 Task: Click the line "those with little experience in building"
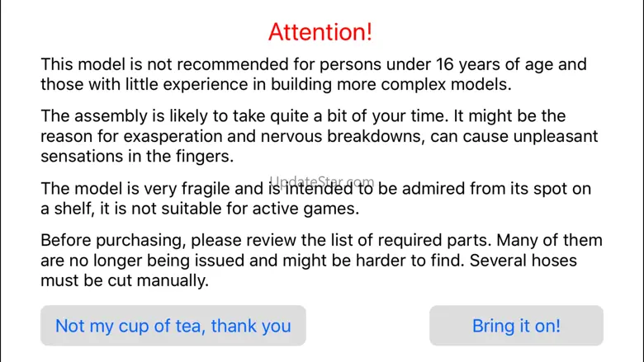[276, 84]
